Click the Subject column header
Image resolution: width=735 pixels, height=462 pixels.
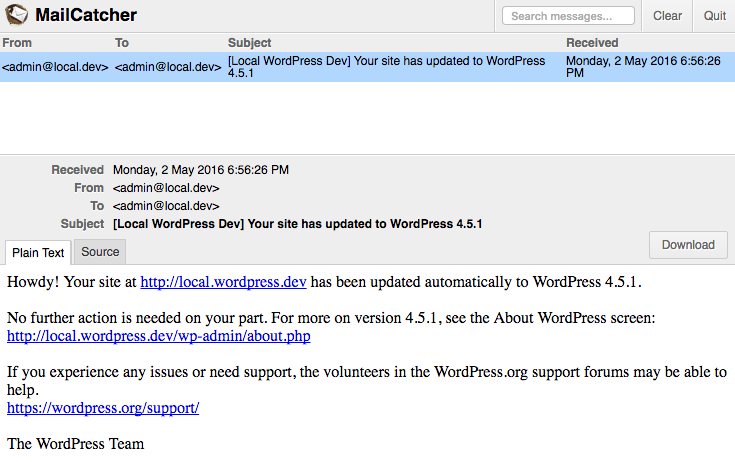click(249, 43)
